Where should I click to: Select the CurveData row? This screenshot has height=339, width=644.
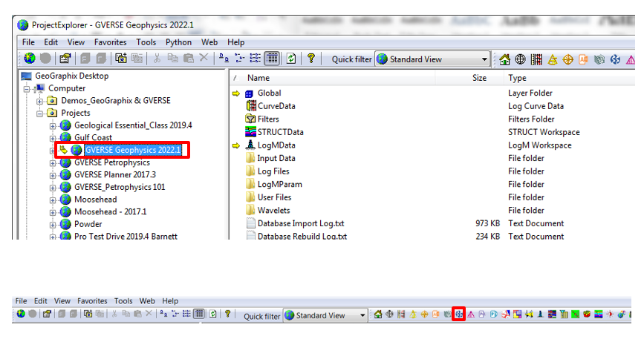click(x=276, y=106)
